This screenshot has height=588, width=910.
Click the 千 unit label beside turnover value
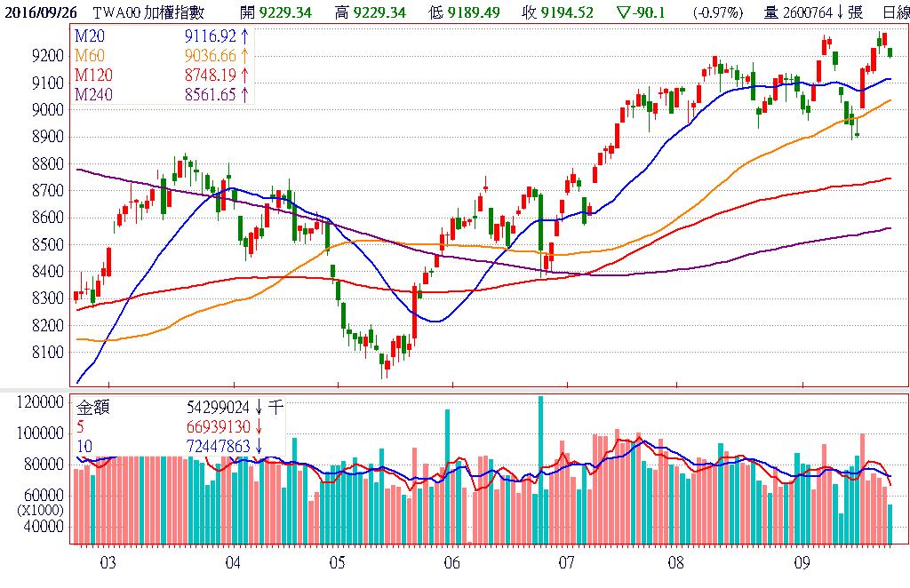[275, 408]
